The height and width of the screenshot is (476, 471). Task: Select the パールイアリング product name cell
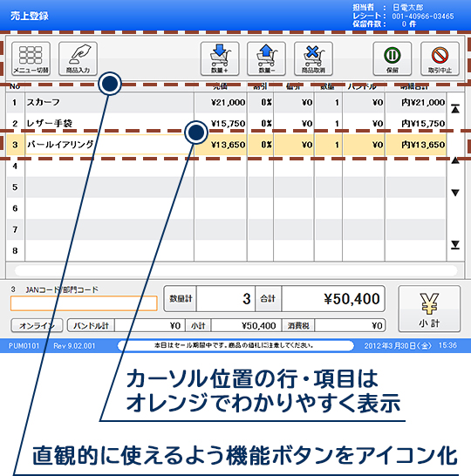pyautogui.click(x=109, y=145)
